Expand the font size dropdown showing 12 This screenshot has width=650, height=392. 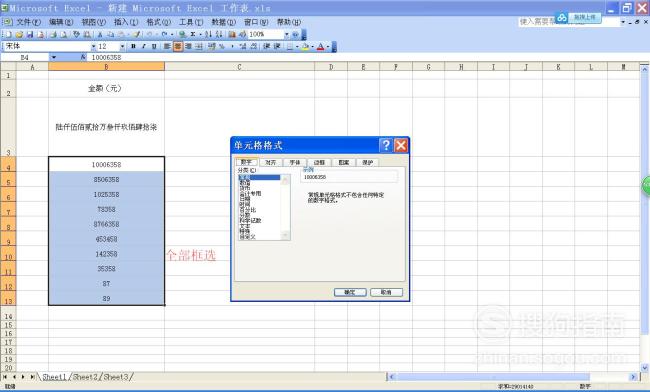[x=122, y=46]
